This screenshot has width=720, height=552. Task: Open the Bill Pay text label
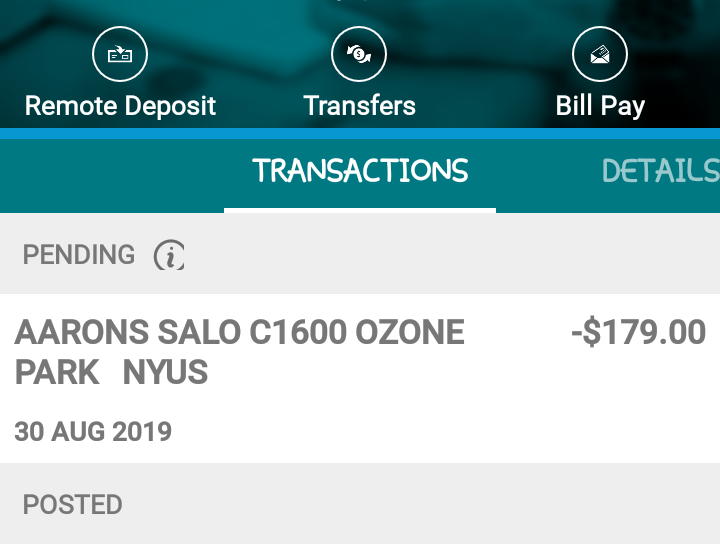[x=600, y=106]
